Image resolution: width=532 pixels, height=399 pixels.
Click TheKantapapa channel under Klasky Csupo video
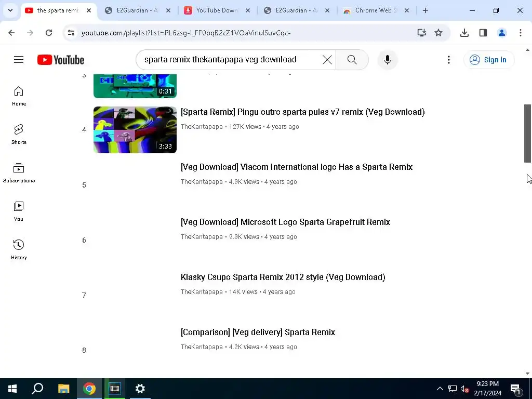(202, 292)
